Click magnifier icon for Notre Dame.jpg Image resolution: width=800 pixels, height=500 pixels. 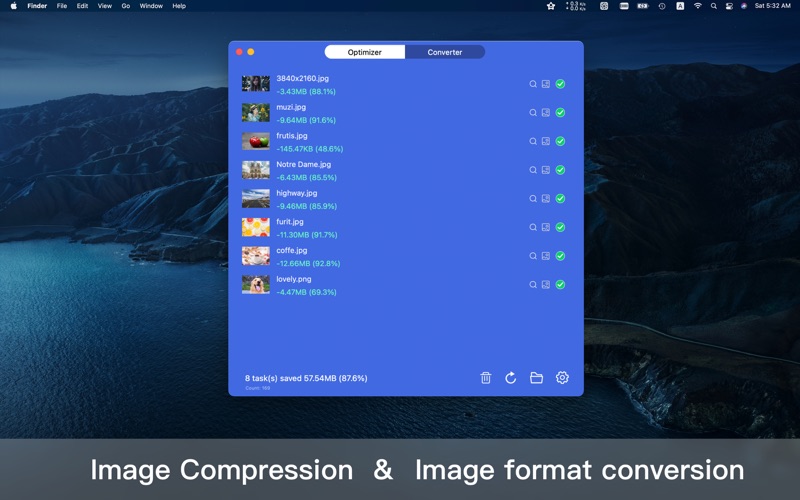coord(533,170)
